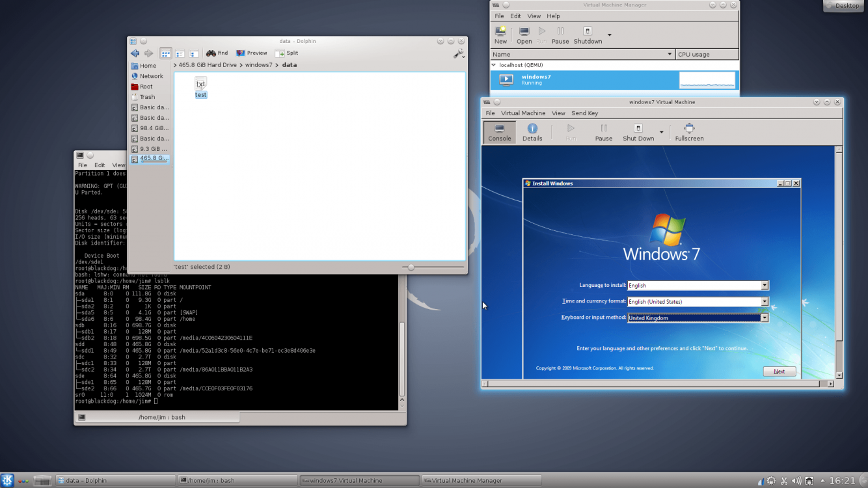Open Edit menu in terminal window

click(x=100, y=165)
